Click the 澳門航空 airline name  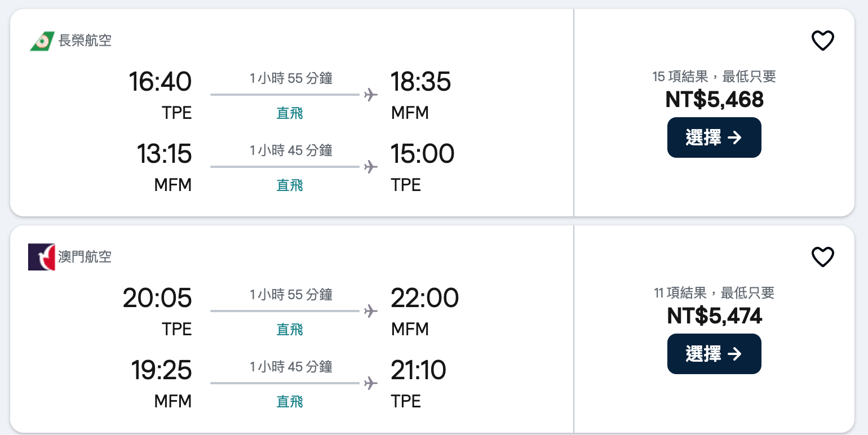point(85,257)
